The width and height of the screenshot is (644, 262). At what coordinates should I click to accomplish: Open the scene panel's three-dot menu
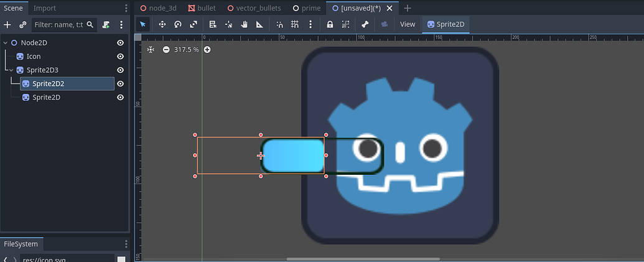126,8
